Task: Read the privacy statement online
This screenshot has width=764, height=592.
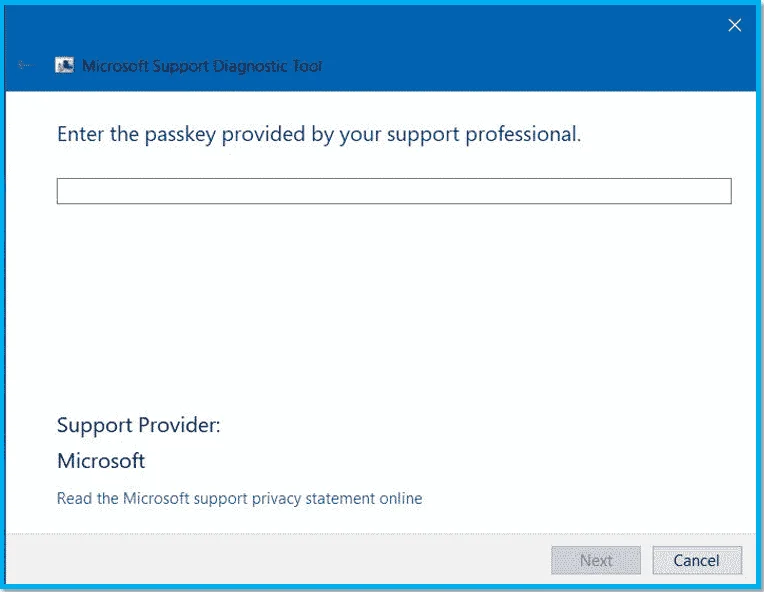Action: tap(239, 498)
